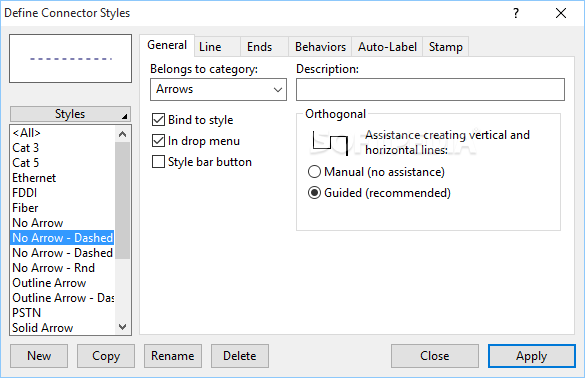Select the Fiber style
Image resolution: width=585 pixels, height=378 pixels.
pyautogui.click(x=62, y=208)
